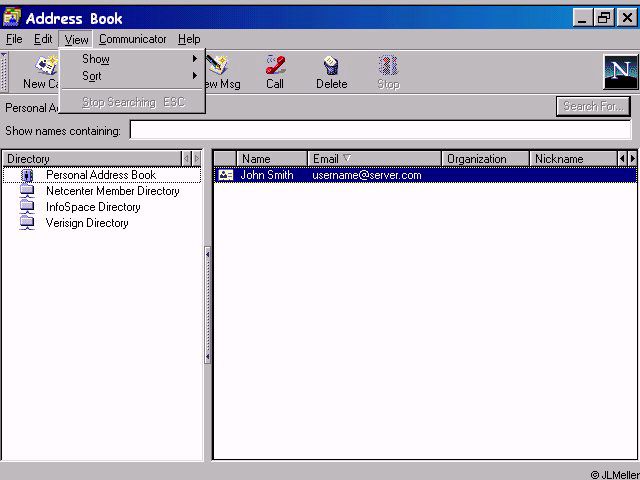Open the File menu
Screen dimensions: 640x480
[x=14, y=39]
